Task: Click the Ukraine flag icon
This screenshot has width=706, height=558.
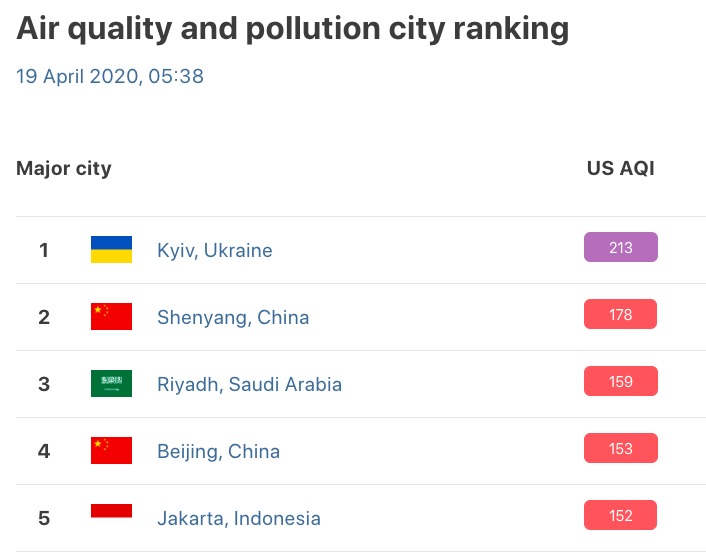Action: (x=111, y=250)
